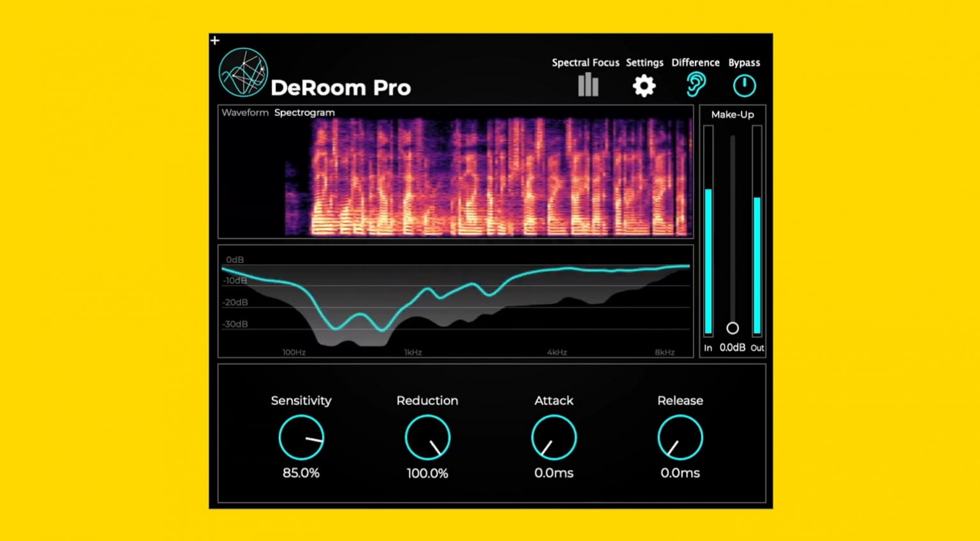Select the Attack knob
Image resolution: width=980 pixels, height=541 pixels.
[x=554, y=437]
